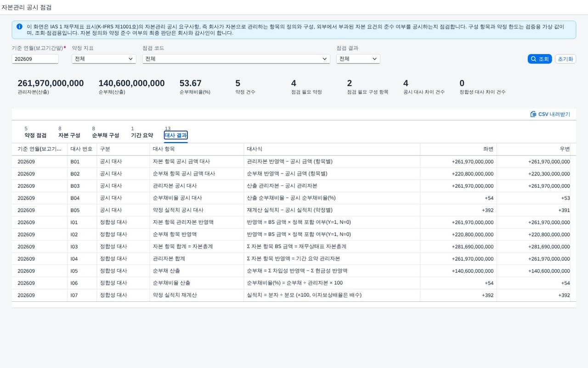
Task: Click the B02 reconciliation number cell
Action: [x=82, y=174]
